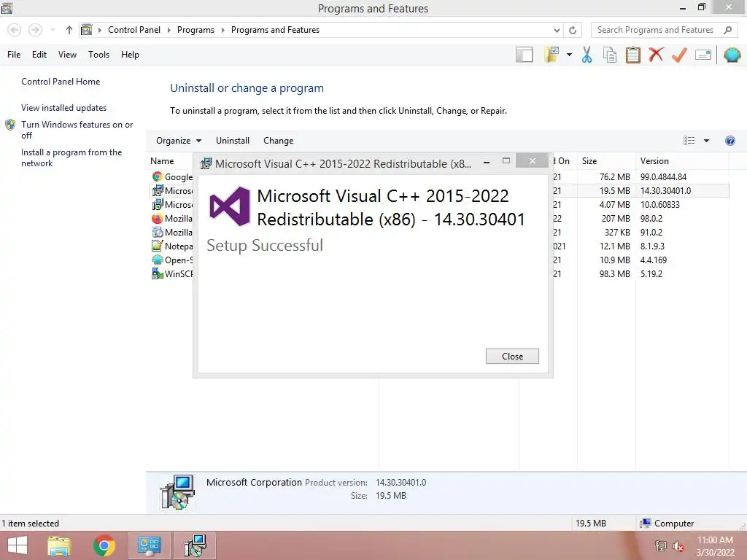
Task: Click Close in the setup dialog
Action: [512, 356]
